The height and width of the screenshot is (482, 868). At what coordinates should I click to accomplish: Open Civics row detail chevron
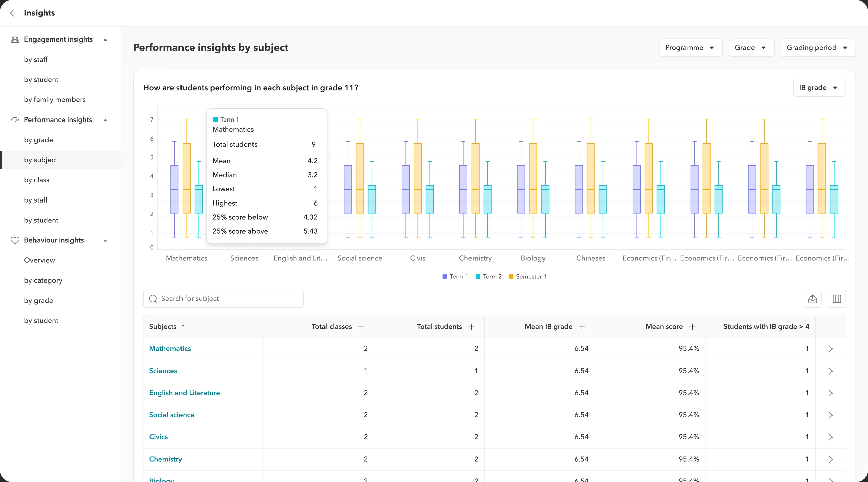pyautogui.click(x=830, y=437)
